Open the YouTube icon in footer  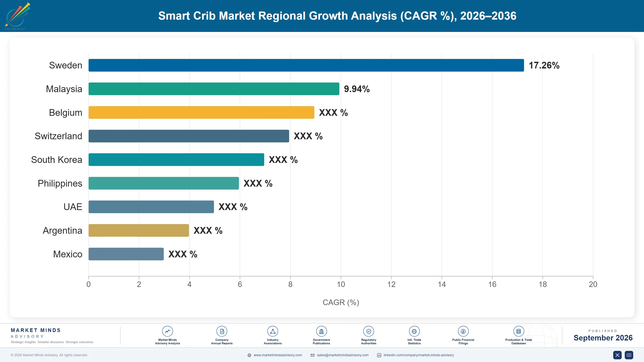click(629, 355)
